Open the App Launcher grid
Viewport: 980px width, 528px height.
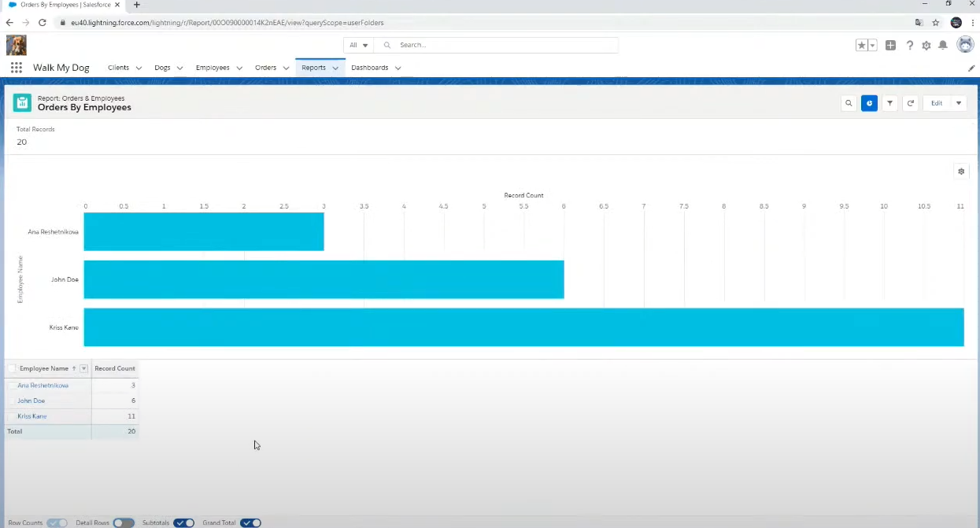(x=16, y=68)
